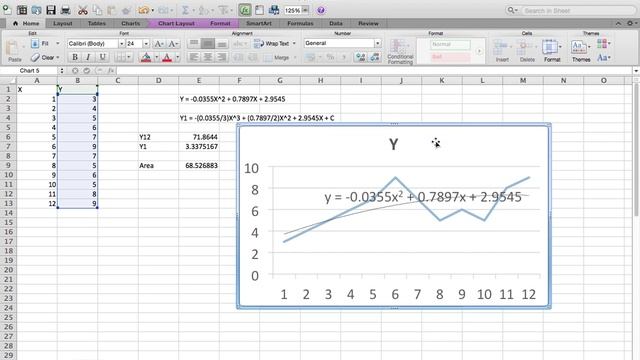Viewport: 640px width, 360px height.
Task: Switch to the SmartArt tab
Action: click(x=259, y=23)
